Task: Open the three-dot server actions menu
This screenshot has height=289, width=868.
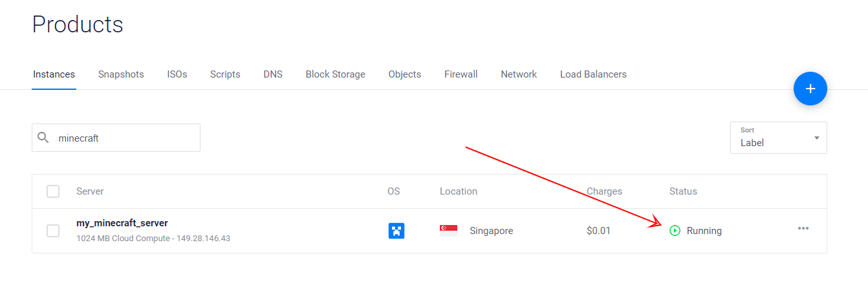Action: click(803, 228)
